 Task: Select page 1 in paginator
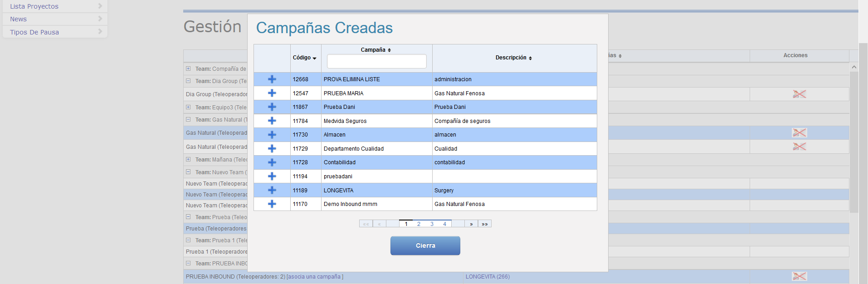tap(406, 224)
